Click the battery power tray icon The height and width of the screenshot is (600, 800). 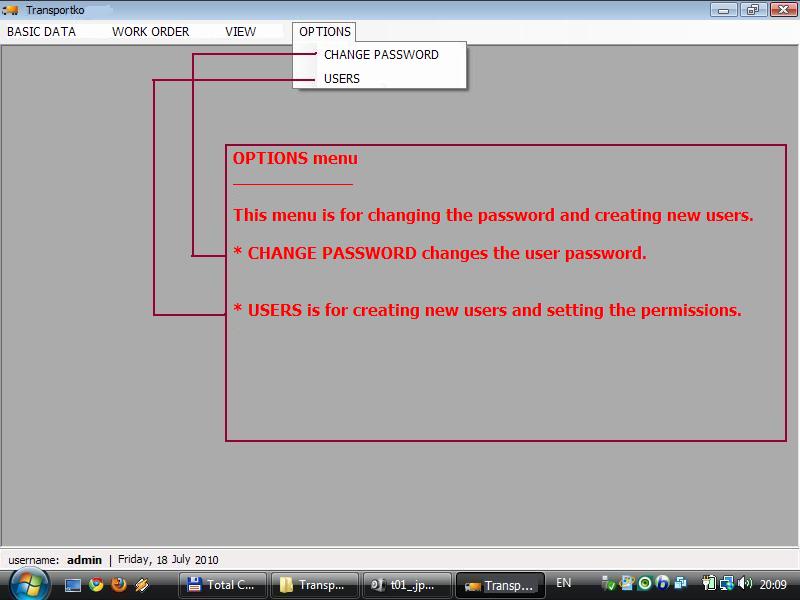pos(709,583)
